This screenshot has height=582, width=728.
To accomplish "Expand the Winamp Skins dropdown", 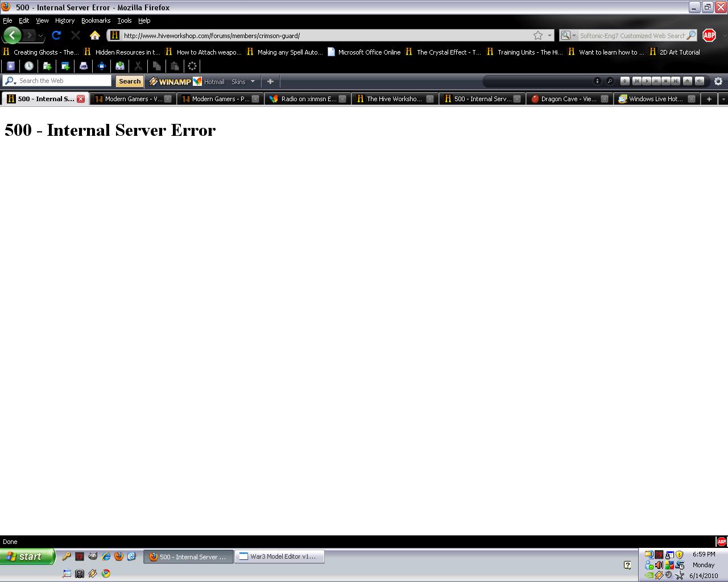I will pyautogui.click(x=253, y=81).
